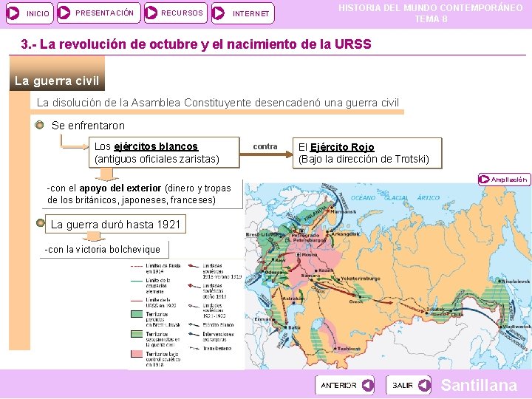This screenshot has width=532, height=399.
Task: Follow the 'Ejército Rojo' underlined link
Action: click(342, 147)
